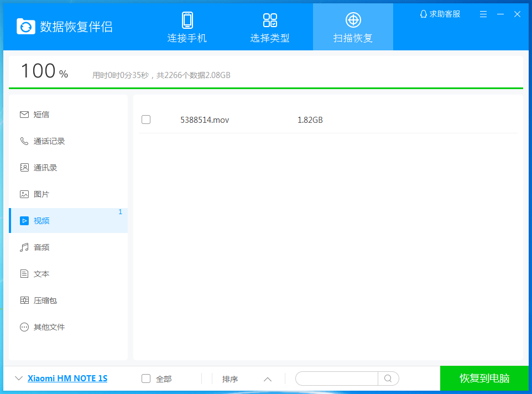Switch to the 扫描恢复 tab
The image size is (532, 394).
click(x=353, y=27)
